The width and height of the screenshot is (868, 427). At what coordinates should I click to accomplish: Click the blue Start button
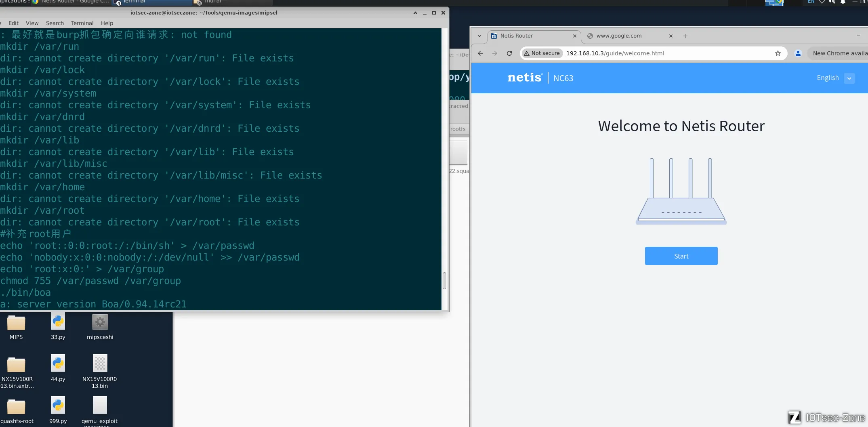point(681,256)
